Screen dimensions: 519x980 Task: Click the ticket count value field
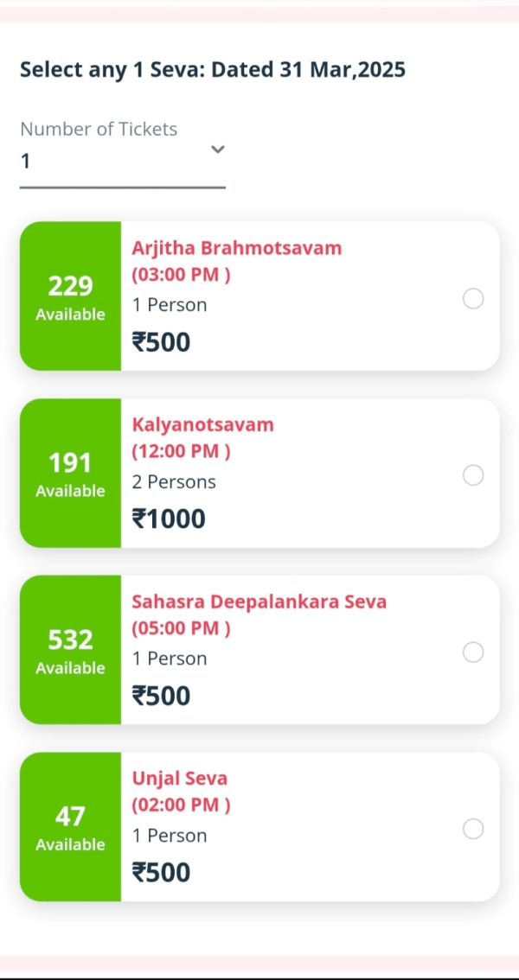click(112, 162)
